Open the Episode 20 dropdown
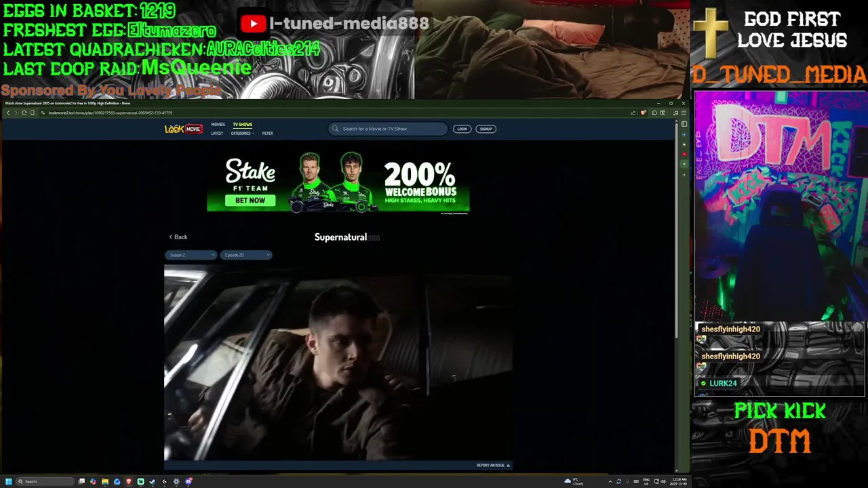Image resolution: width=868 pixels, height=488 pixels. pos(246,255)
